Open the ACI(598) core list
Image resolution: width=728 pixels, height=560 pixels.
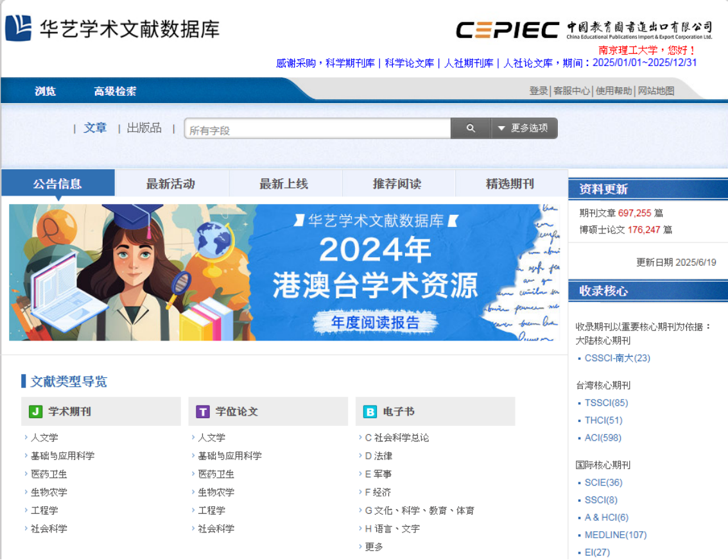click(603, 437)
